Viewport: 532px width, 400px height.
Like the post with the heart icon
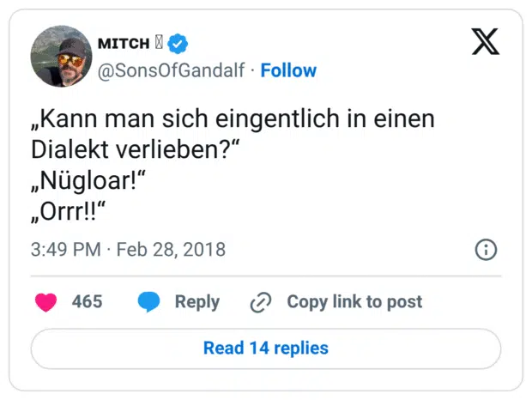pos(45,301)
